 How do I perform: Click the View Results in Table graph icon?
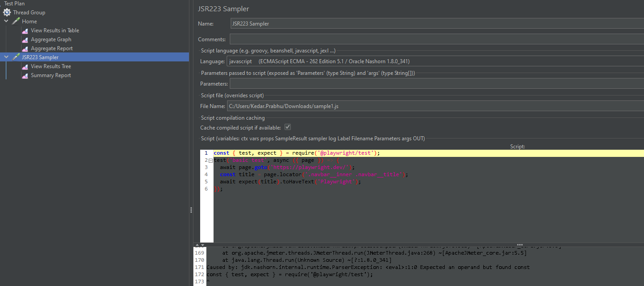coord(25,30)
